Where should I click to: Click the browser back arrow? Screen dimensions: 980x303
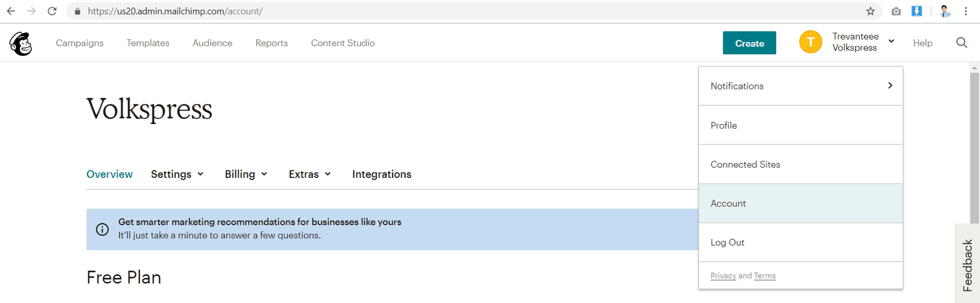click(x=11, y=11)
